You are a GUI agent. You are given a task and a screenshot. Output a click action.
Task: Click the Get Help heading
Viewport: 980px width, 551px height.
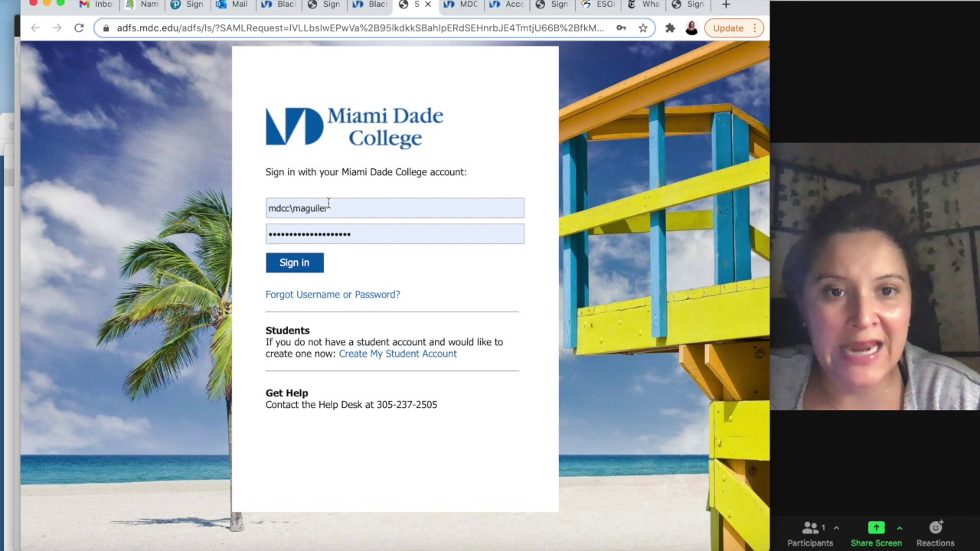coord(287,393)
